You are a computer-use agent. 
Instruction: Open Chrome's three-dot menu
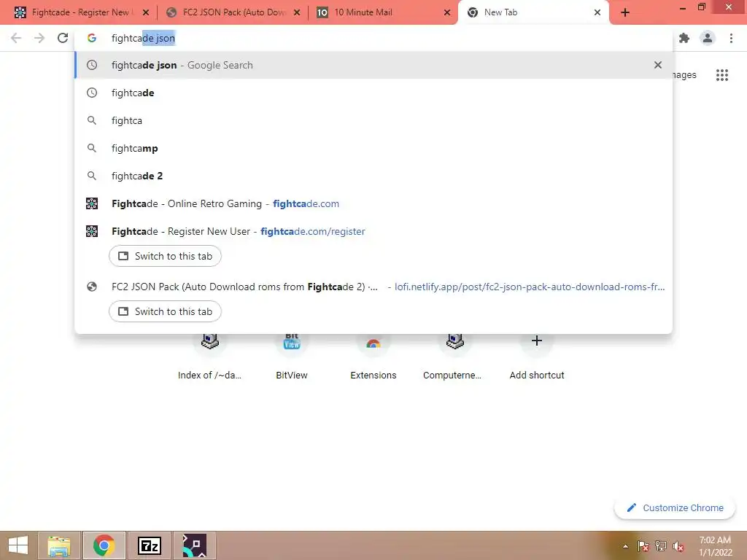[x=731, y=38]
